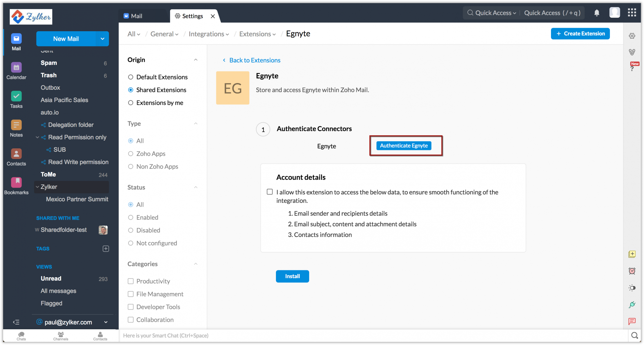Open the General breadcrumb dropdown
This screenshot has width=644, height=345.
tap(165, 34)
